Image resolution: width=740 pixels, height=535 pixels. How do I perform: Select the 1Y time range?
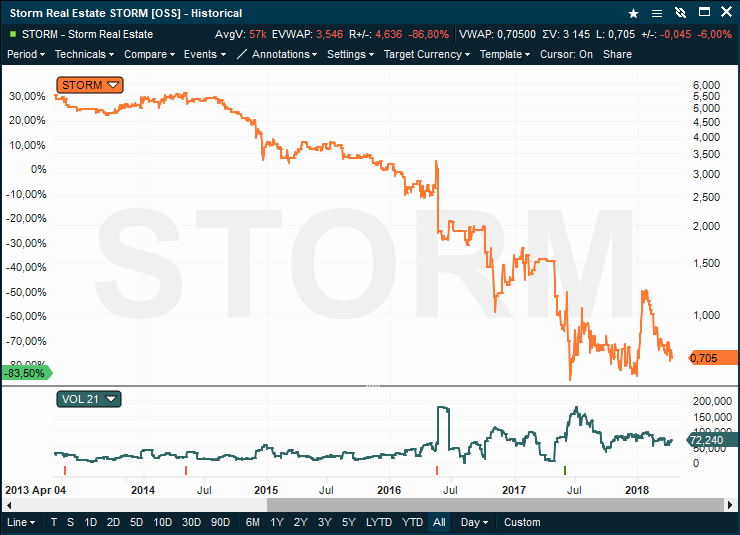pos(277,522)
